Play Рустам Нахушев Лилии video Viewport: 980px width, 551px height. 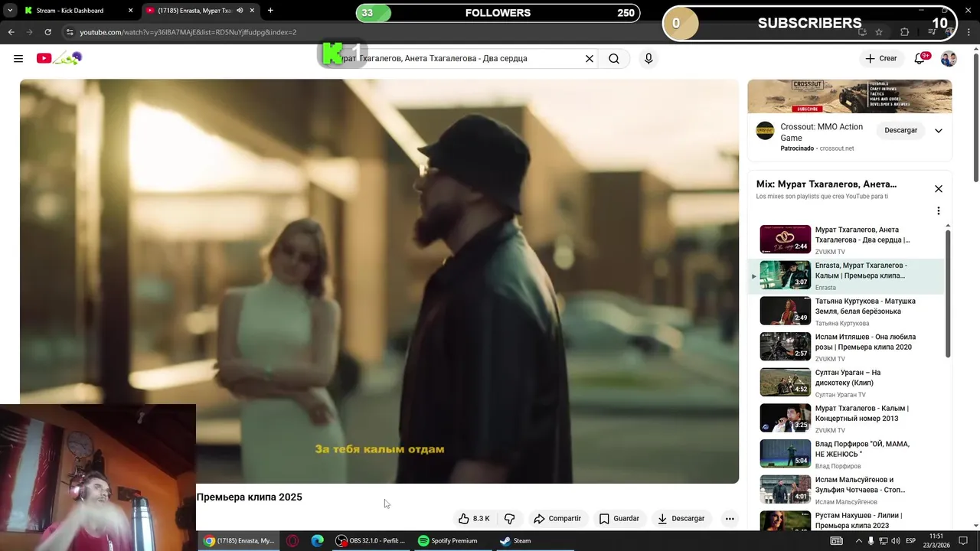846,520
